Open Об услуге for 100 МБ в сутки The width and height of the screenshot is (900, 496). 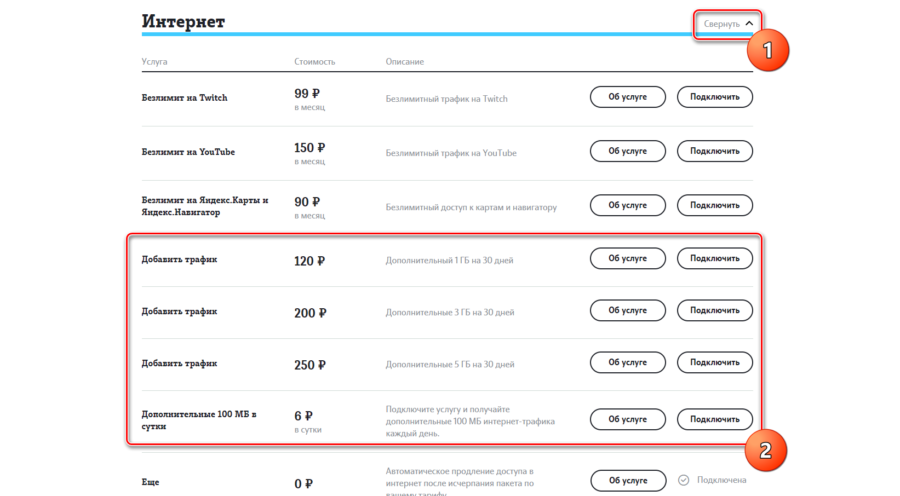tap(628, 419)
